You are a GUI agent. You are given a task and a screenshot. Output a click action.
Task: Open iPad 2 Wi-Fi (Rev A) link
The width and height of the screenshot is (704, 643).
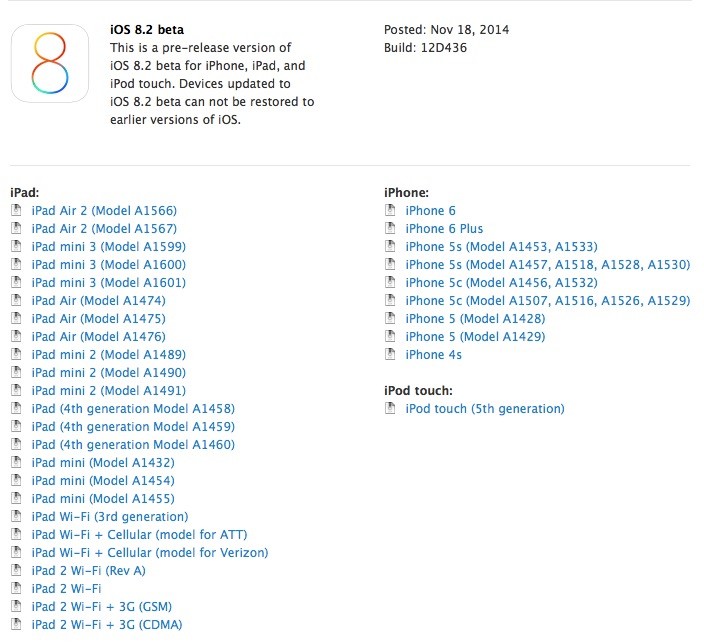tap(88, 571)
